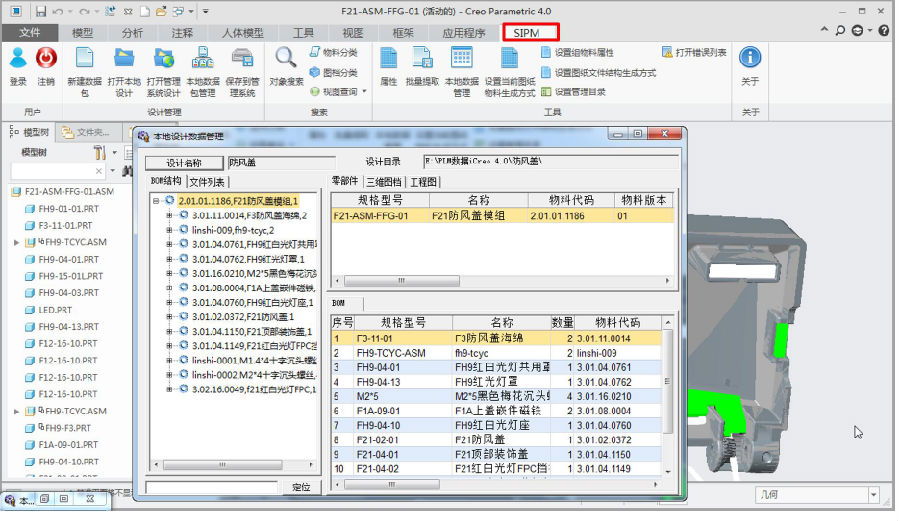900x521 pixels.
Task: Open model tree settings tool icon
Action: [x=100, y=152]
